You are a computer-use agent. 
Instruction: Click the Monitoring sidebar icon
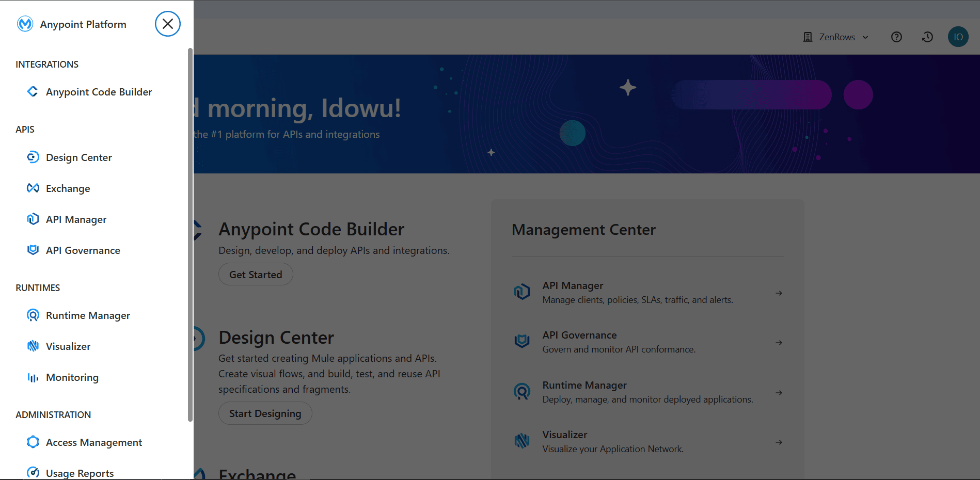[33, 377]
